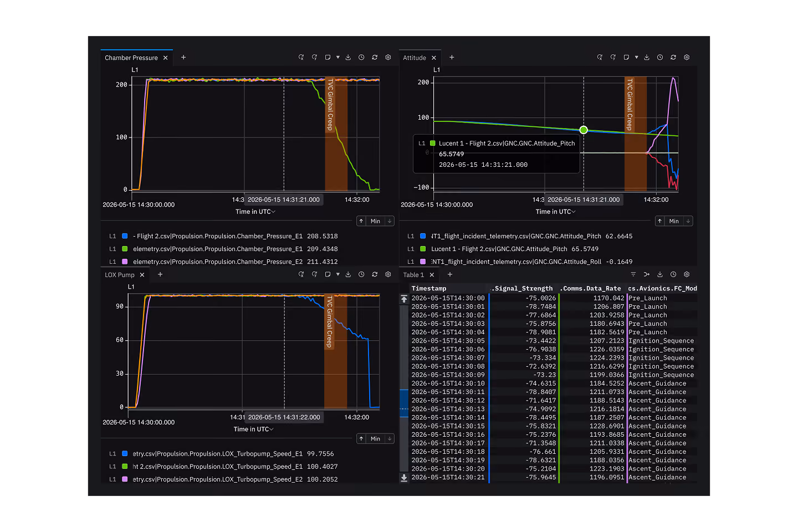Select the Attitude tab
This screenshot has width=798, height=532.
click(415, 58)
